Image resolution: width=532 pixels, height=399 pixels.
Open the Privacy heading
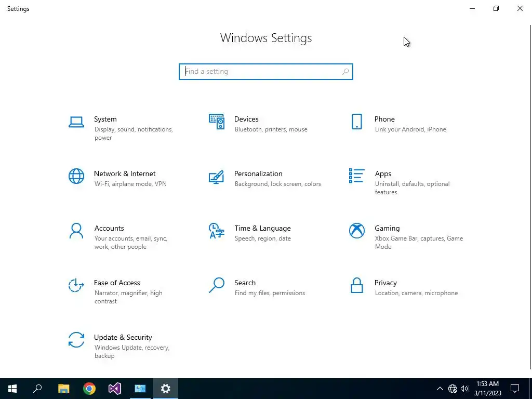385,283
